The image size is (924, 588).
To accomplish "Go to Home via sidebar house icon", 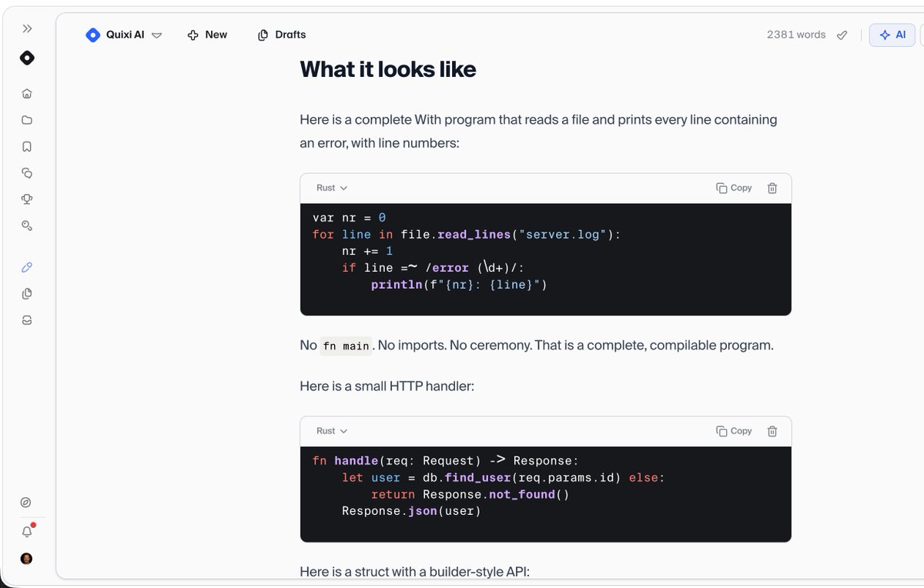I will coord(27,94).
